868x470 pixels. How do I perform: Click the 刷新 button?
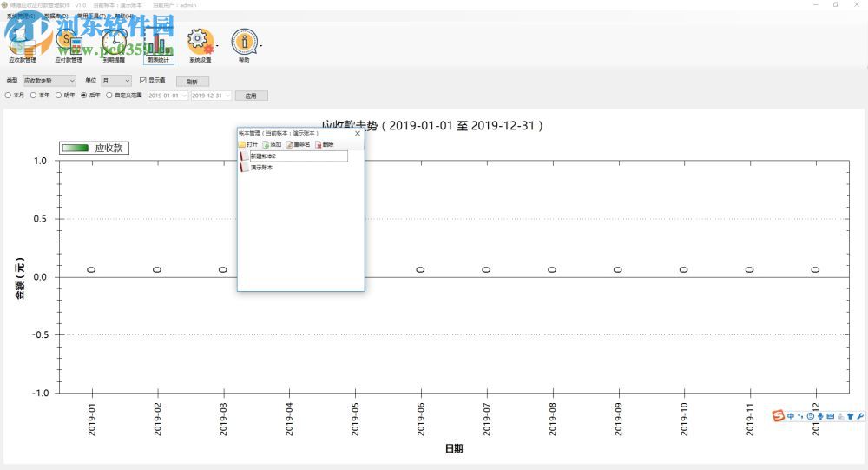tap(192, 82)
